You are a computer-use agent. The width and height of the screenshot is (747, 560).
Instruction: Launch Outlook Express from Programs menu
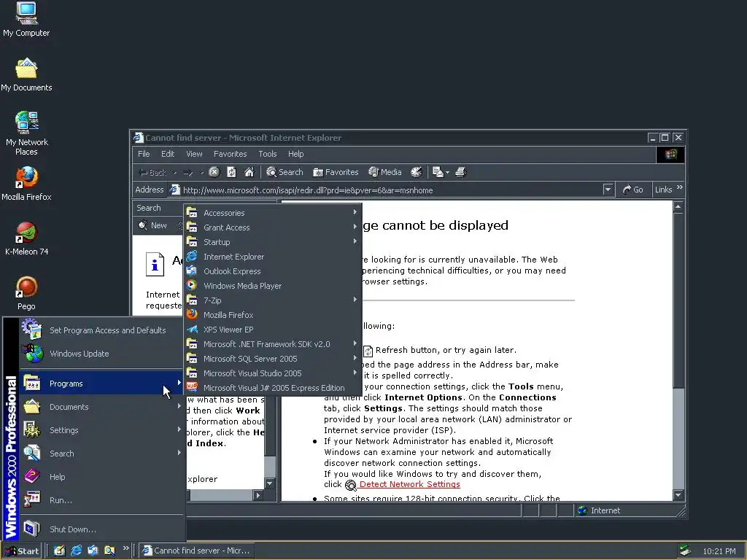point(273,271)
